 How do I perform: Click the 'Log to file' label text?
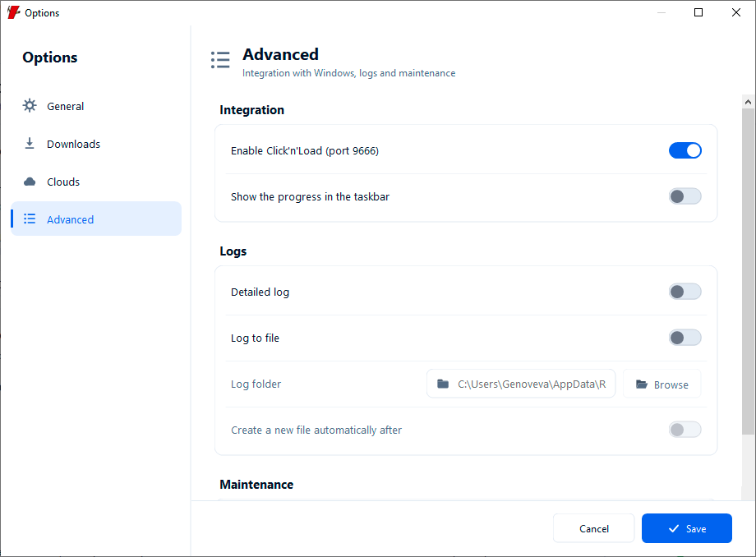[x=255, y=338]
